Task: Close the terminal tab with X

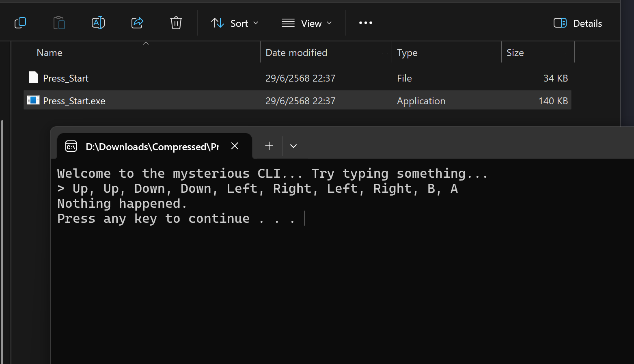Action: pos(235,146)
